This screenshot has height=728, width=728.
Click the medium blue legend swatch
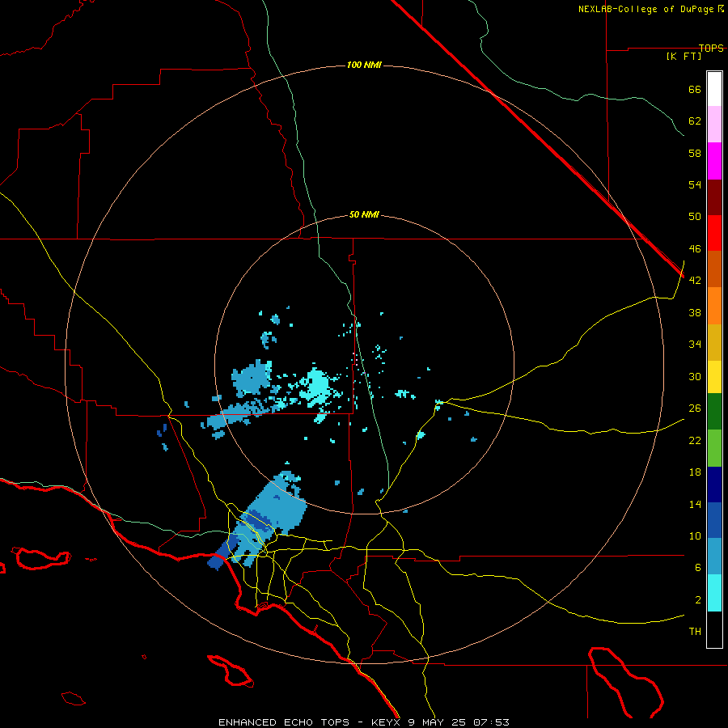click(714, 520)
